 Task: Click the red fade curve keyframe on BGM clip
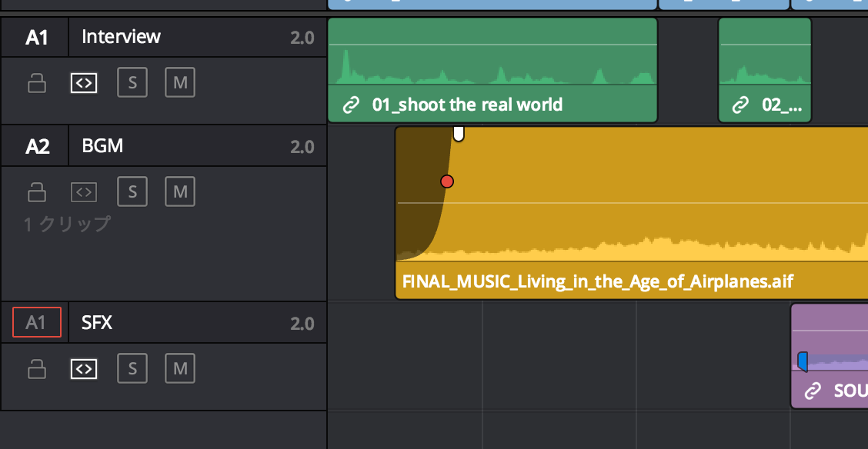(x=447, y=181)
